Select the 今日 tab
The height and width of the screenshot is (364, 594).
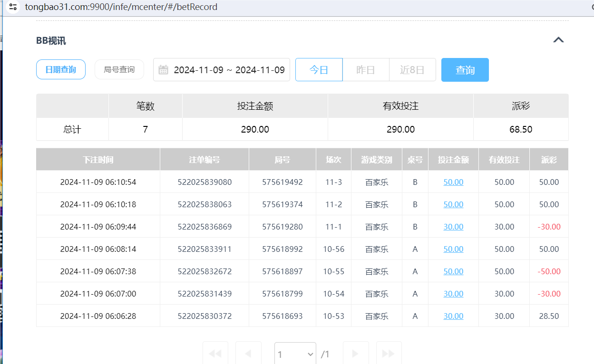(319, 69)
